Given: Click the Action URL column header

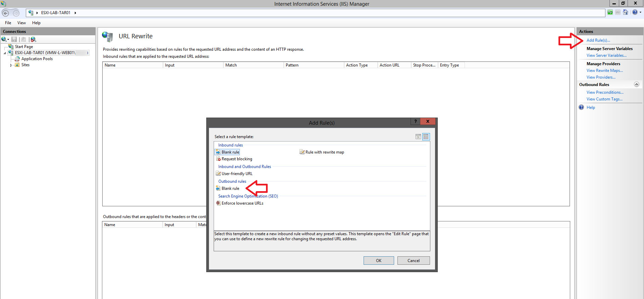Looking at the screenshot, I should [x=394, y=65].
